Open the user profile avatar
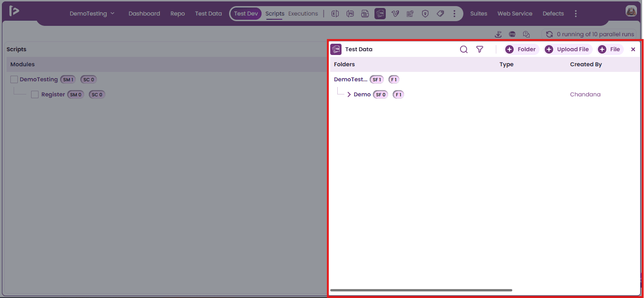This screenshot has width=644, height=298. tap(631, 11)
